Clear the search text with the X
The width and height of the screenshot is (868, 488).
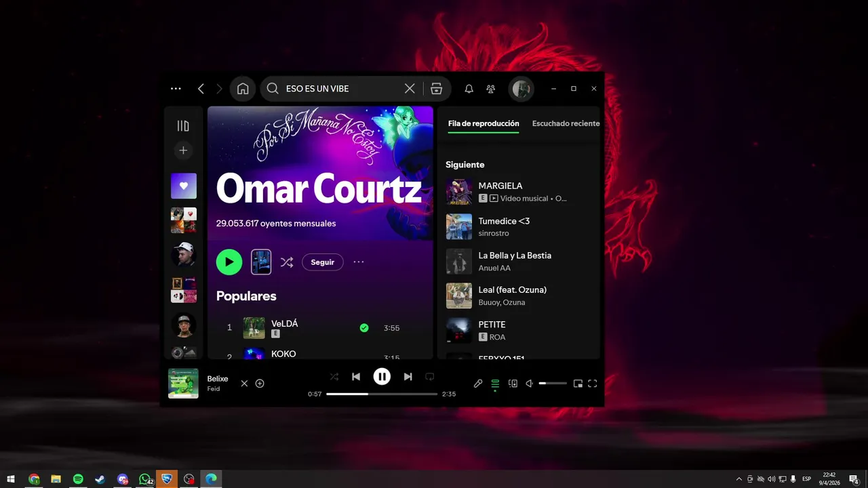410,89
